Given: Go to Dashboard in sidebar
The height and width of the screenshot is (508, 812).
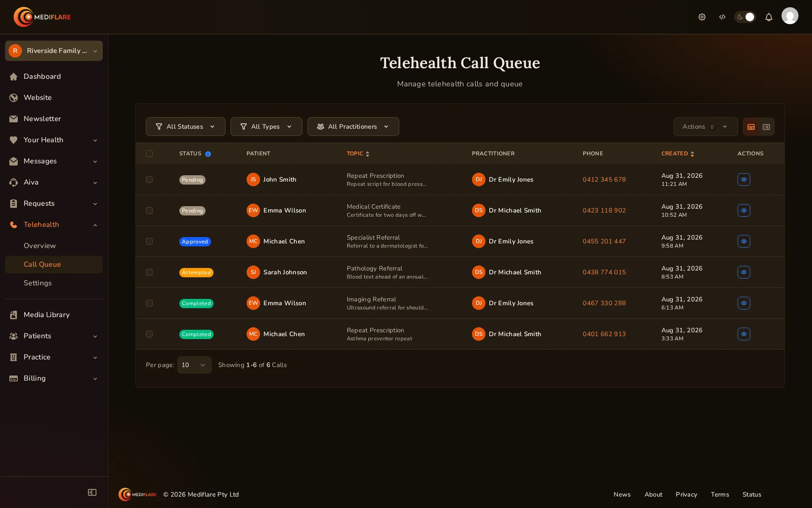Looking at the screenshot, I should (x=54, y=76).
